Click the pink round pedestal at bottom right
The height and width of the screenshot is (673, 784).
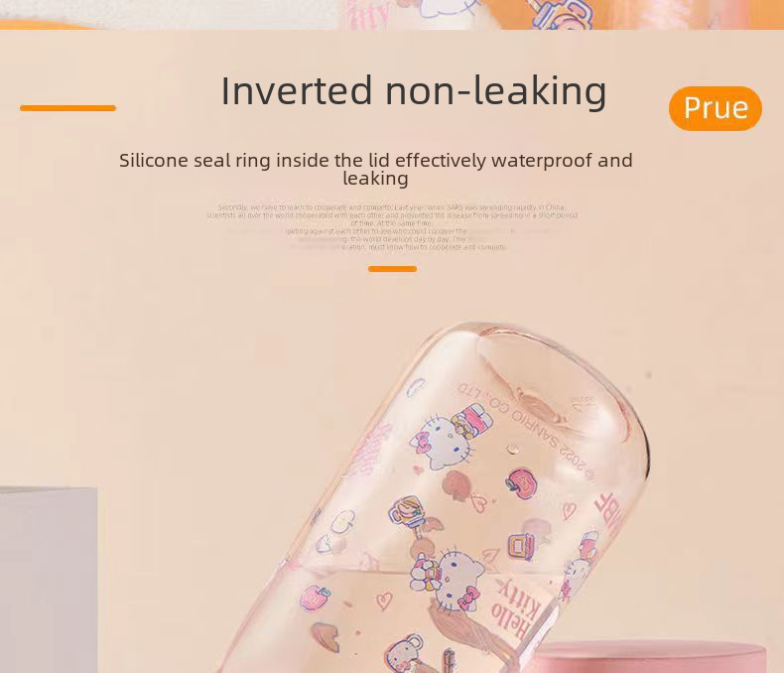click(645, 656)
